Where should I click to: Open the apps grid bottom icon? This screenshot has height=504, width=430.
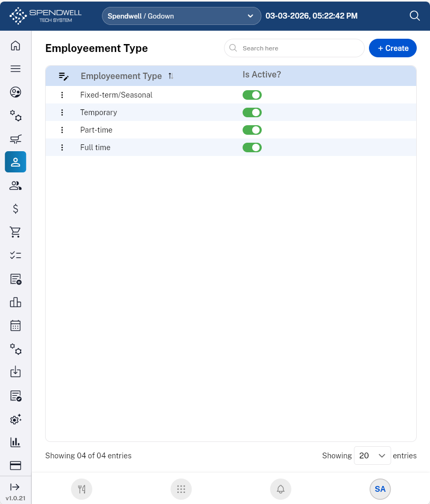(x=181, y=489)
